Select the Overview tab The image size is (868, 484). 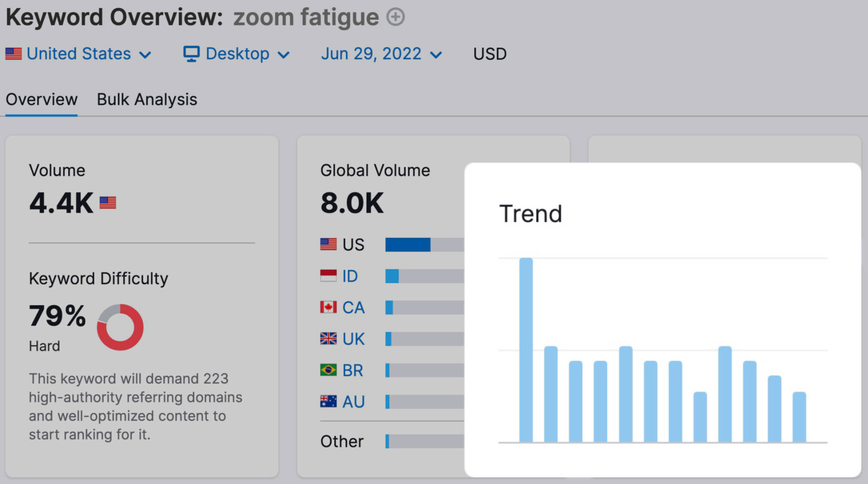(41, 100)
